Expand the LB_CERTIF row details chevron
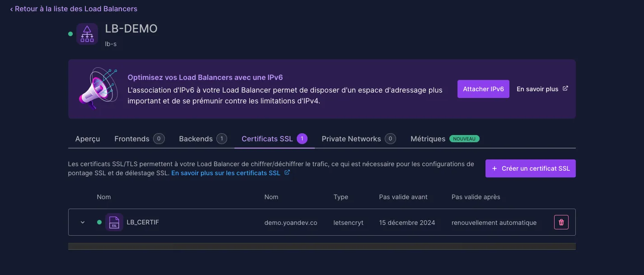The height and width of the screenshot is (275, 644). tap(83, 222)
